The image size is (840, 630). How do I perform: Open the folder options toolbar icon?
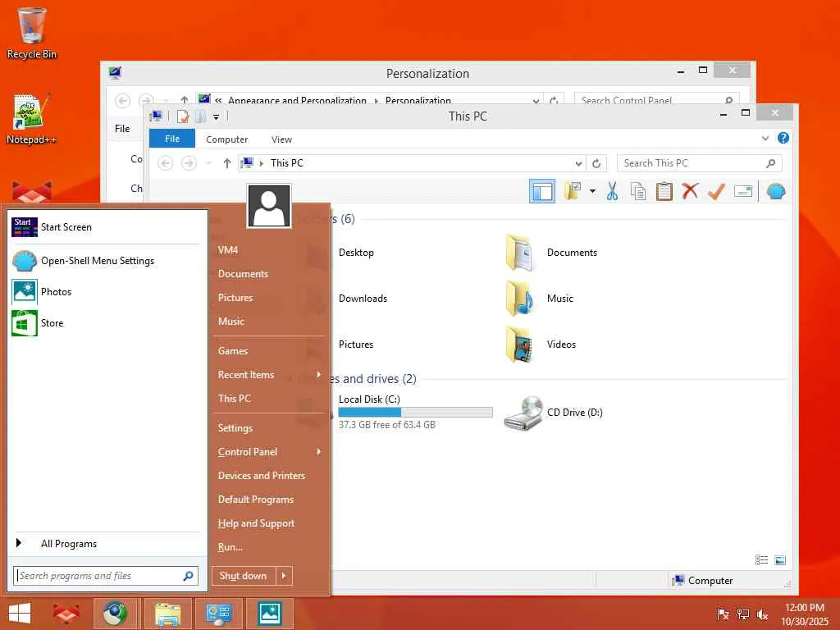(x=573, y=191)
